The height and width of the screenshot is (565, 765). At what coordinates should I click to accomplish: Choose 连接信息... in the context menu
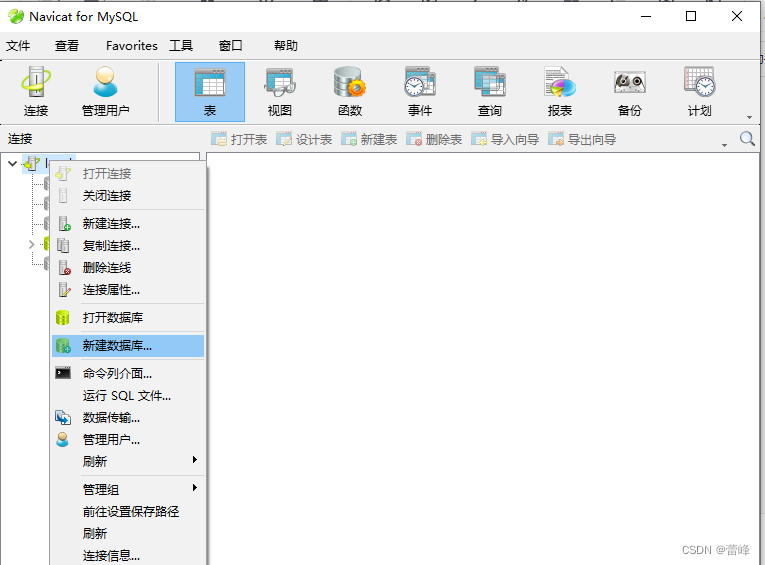[x=128, y=555]
